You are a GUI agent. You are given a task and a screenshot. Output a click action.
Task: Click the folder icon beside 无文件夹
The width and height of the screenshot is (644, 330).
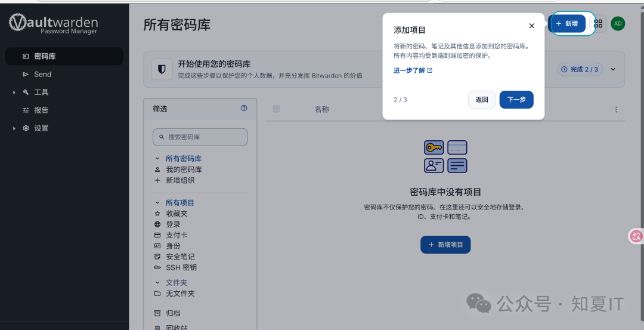pos(157,294)
